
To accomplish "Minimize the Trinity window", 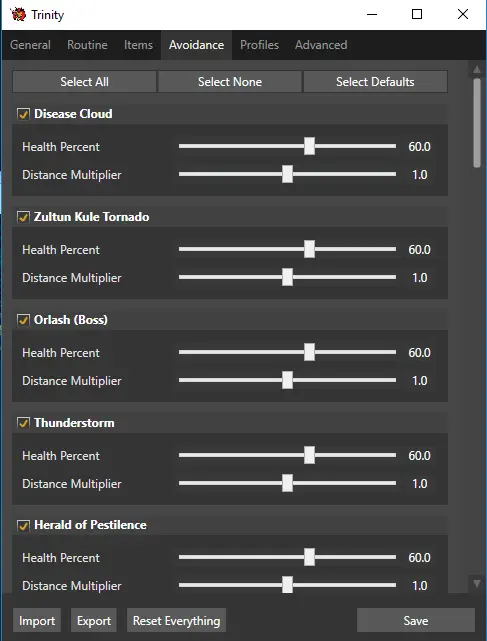I will 372,14.
